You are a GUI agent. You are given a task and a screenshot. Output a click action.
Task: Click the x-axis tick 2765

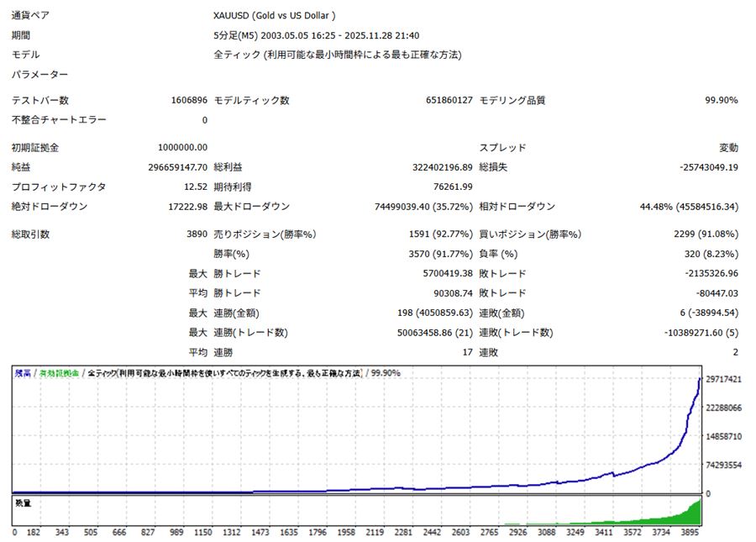pos(489,533)
